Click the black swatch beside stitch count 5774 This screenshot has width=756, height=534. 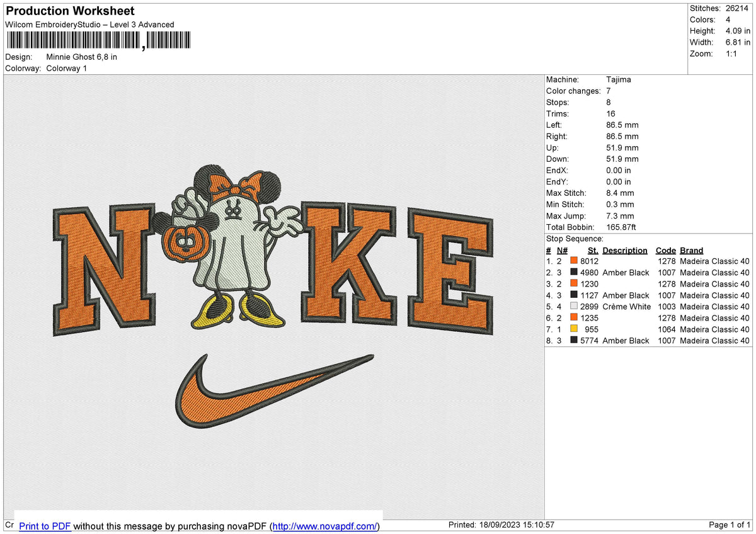[x=574, y=341]
